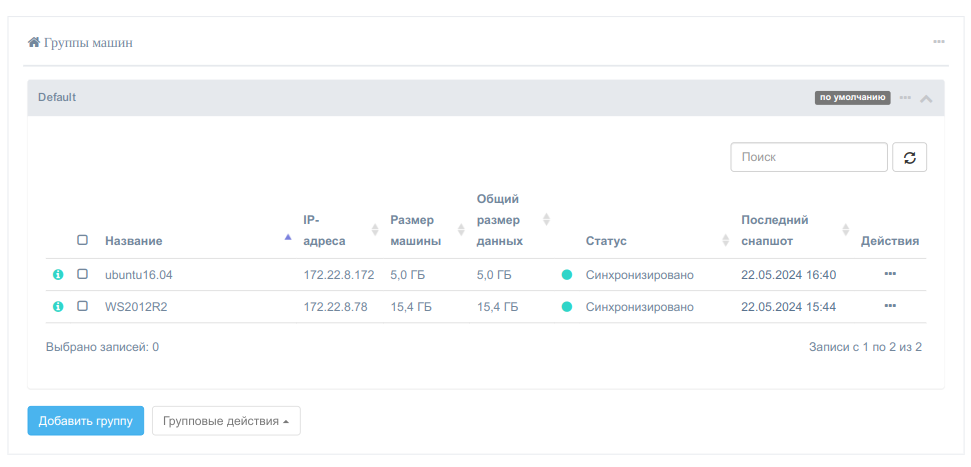Screen dimensions: 971x467
Task: Click the refresh table button
Action: pos(909,158)
